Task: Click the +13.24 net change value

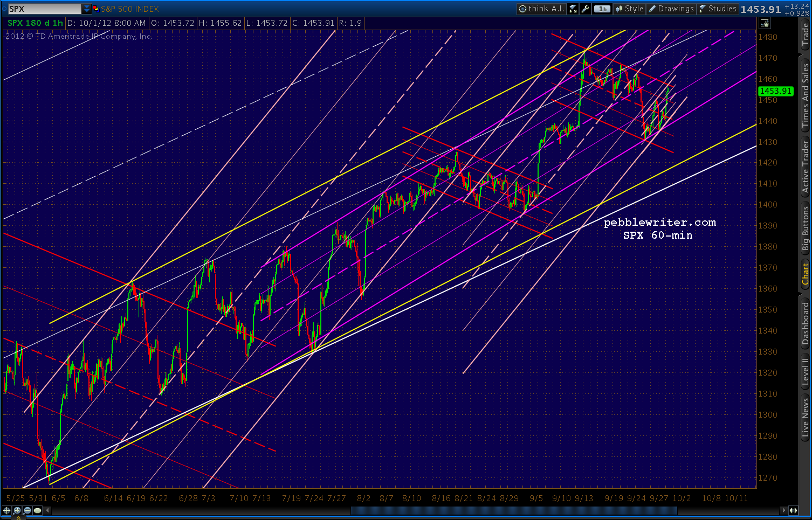Action: (797, 6)
